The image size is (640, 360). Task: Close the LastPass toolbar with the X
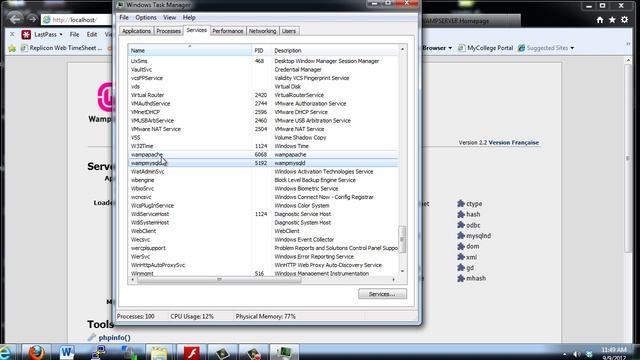pos(12,34)
